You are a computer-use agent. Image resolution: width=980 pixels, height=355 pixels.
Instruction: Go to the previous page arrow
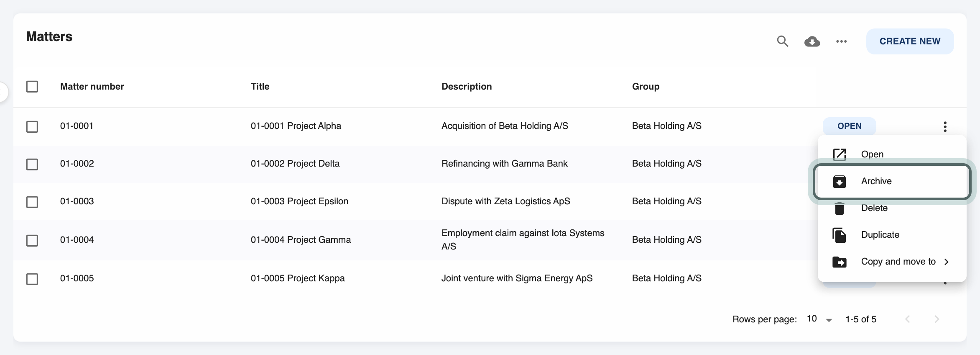[908, 319]
